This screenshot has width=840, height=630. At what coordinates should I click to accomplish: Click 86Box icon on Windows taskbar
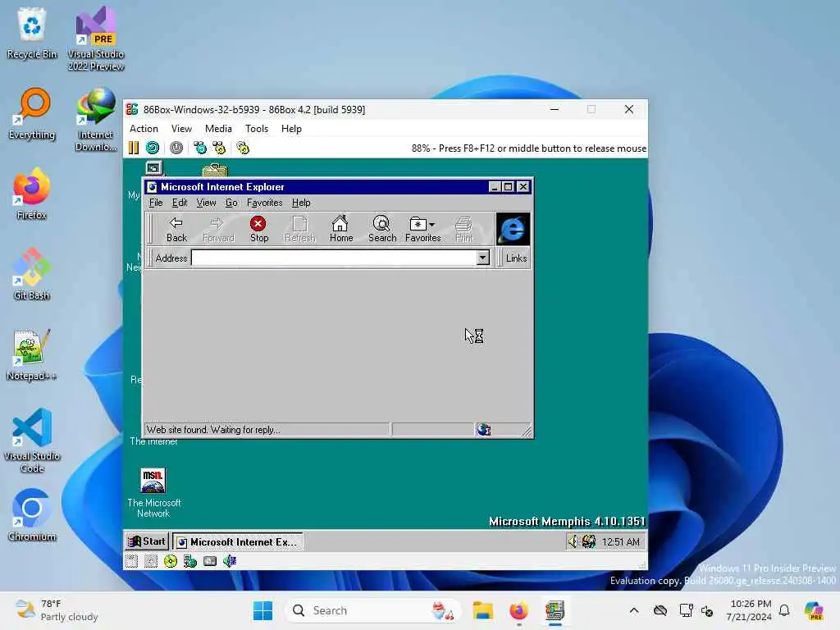click(555, 610)
